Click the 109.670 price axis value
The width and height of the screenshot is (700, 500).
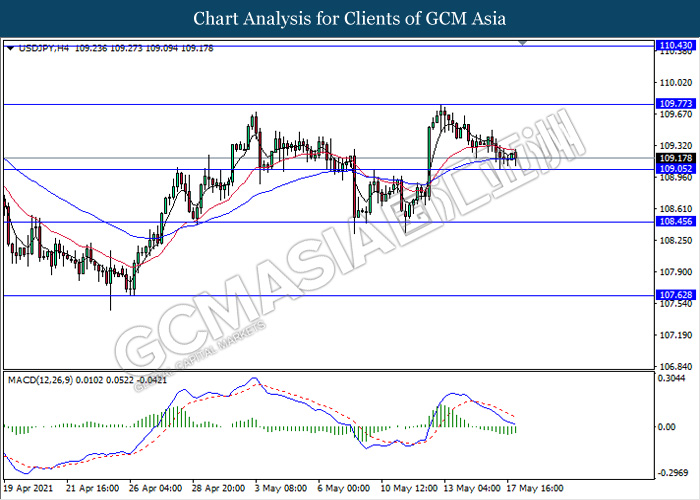pyautogui.click(x=676, y=114)
